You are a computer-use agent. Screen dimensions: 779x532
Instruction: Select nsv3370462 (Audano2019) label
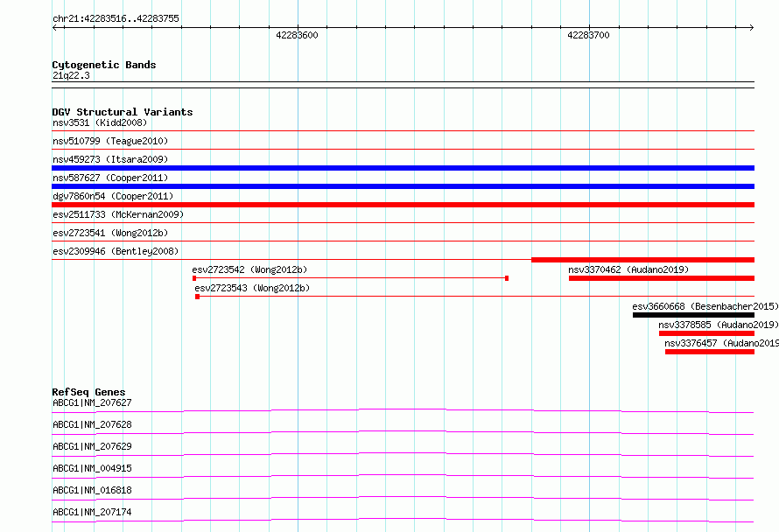click(628, 269)
